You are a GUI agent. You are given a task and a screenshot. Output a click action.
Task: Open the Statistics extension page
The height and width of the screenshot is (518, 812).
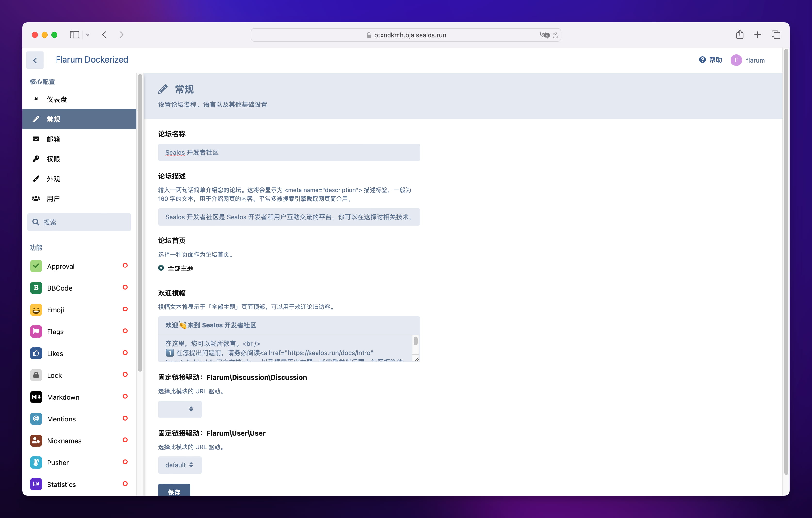click(79, 484)
